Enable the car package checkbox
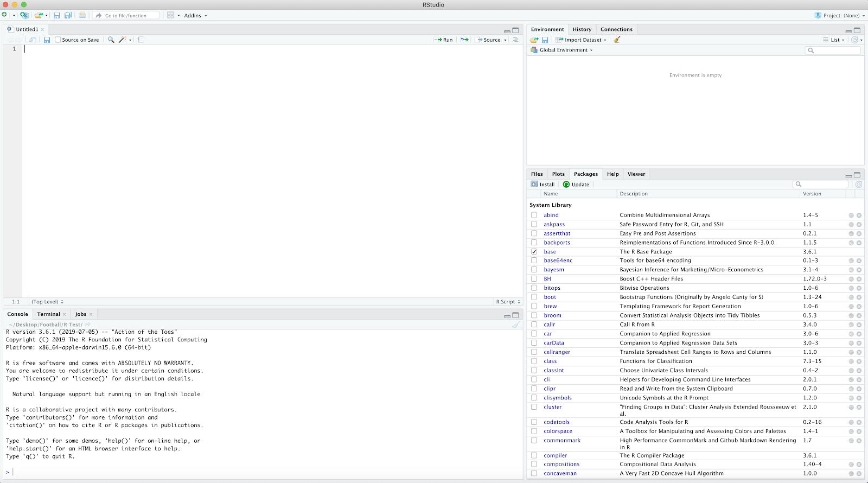The height and width of the screenshot is (483, 868). [534, 334]
